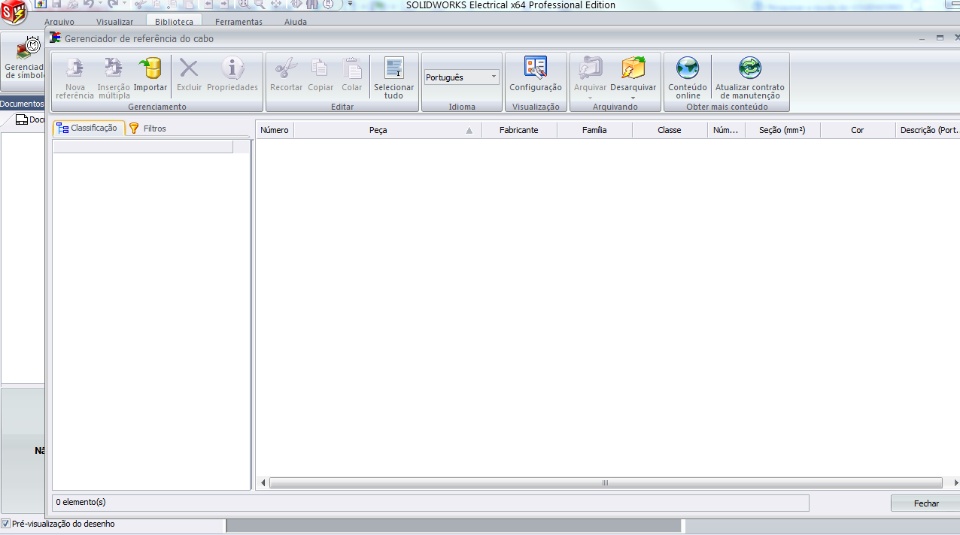Click the Fabricante column header
The height and width of the screenshot is (535, 960).
[x=519, y=130]
